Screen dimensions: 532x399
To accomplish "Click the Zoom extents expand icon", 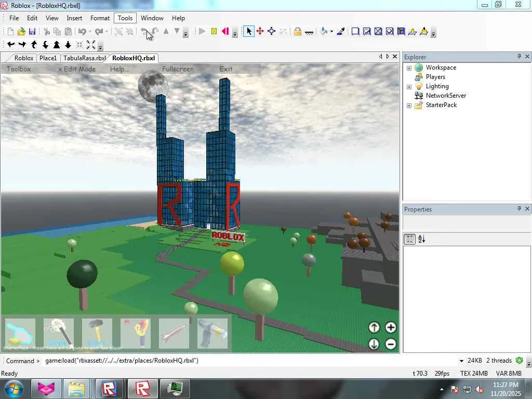I will tap(91, 45).
